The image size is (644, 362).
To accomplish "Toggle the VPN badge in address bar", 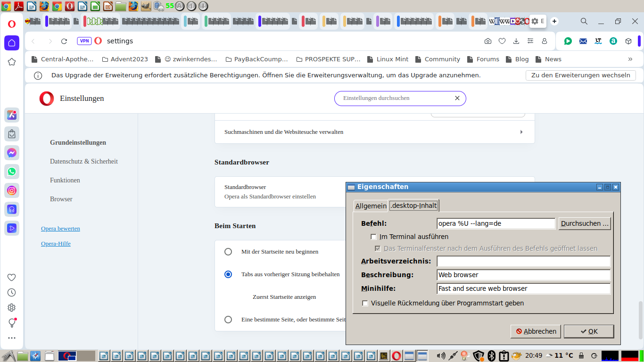I will [84, 41].
